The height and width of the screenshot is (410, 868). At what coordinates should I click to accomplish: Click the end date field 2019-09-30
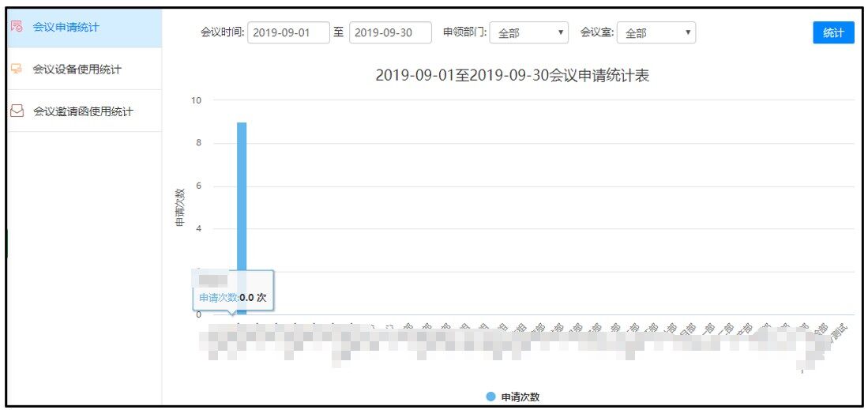tap(390, 33)
